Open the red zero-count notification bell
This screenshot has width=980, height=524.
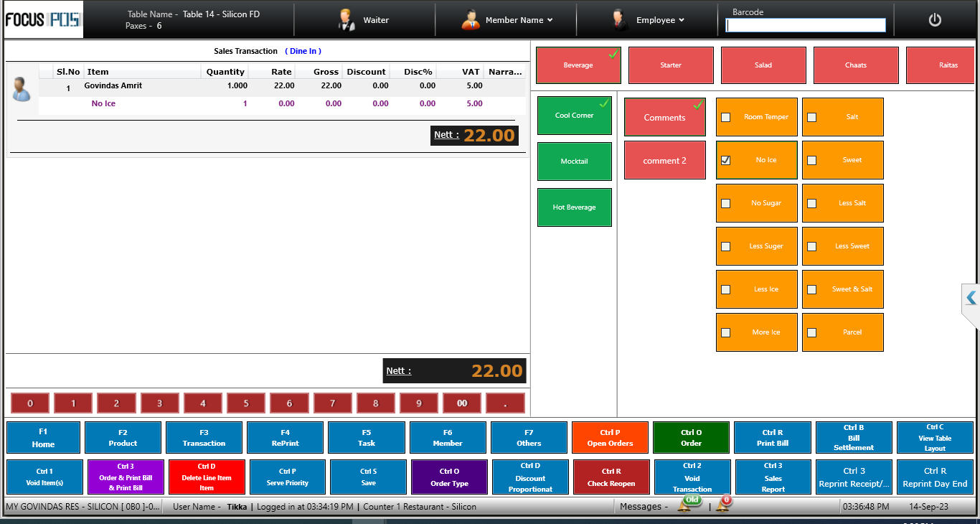point(723,505)
